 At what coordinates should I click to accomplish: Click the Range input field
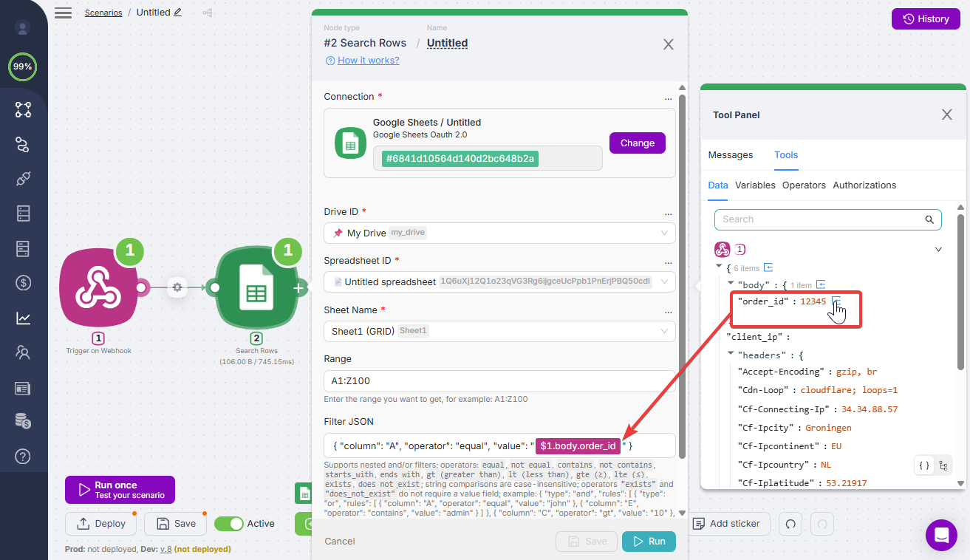point(499,380)
